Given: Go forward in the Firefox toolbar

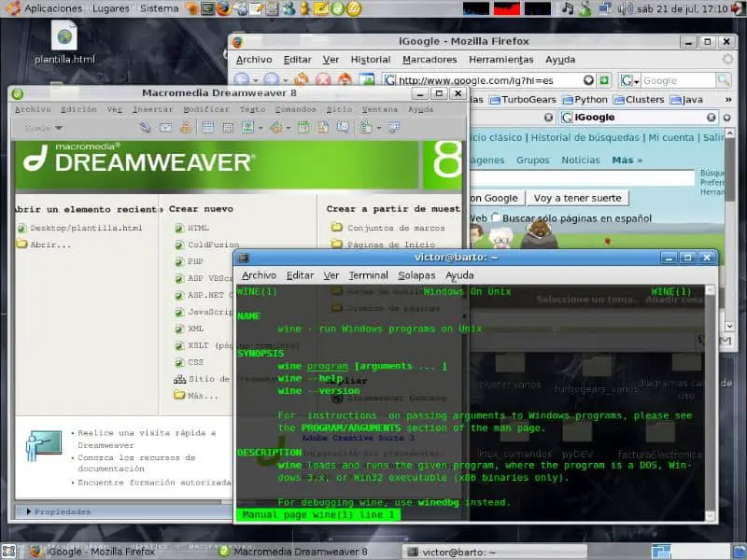Looking at the screenshot, I should tap(271, 79).
